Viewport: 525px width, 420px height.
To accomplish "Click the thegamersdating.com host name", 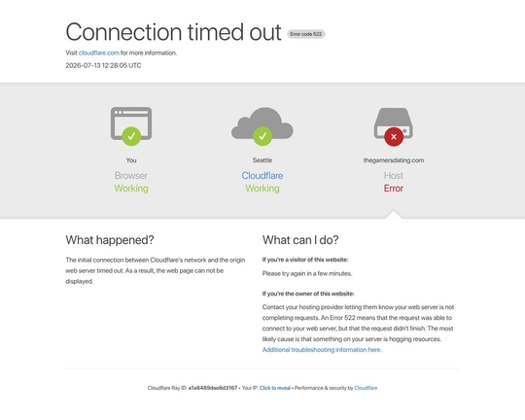I will point(394,160).
